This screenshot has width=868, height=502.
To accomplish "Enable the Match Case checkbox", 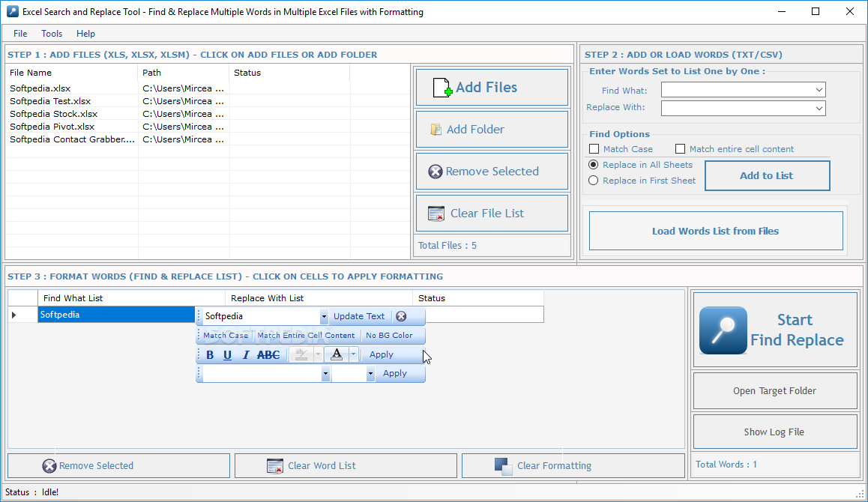I will (x=594, y=149).
